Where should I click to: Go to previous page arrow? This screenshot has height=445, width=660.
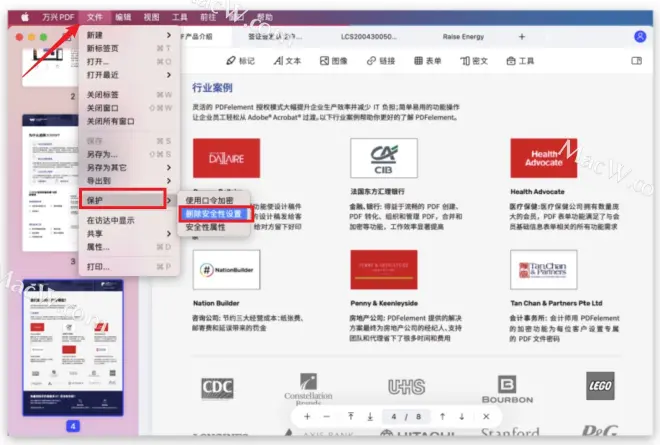(442, 416)
